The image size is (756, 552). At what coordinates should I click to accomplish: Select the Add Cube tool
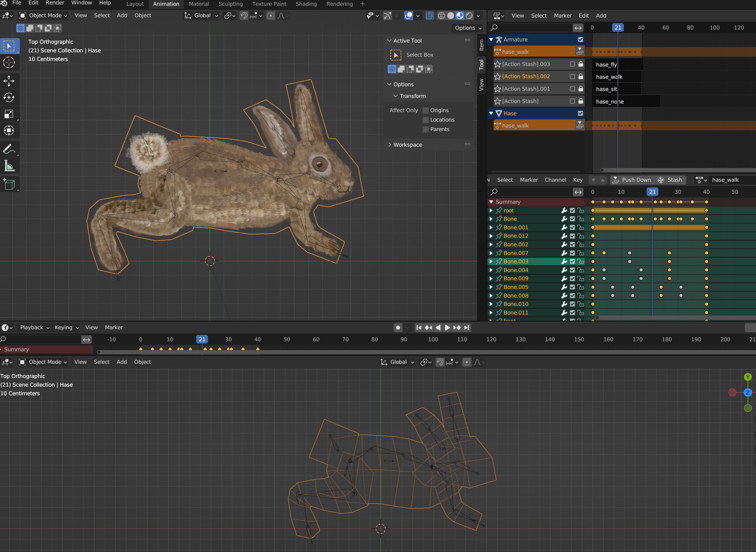point(9,184)
